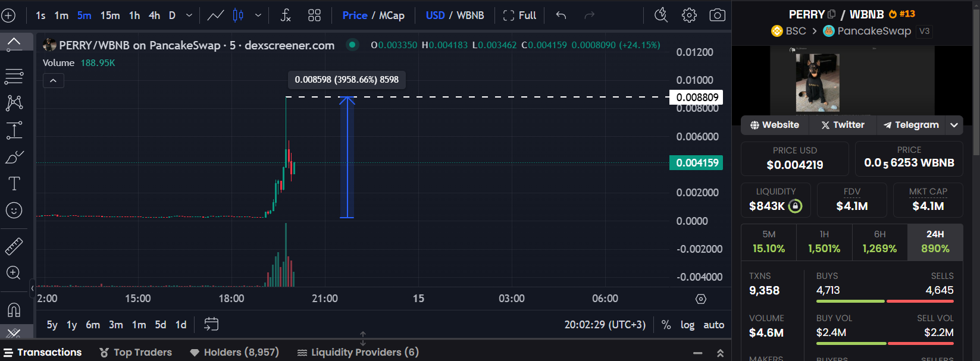The image size is (980, 361).
Task: Open chart settings gear
Action: [689, 15]
